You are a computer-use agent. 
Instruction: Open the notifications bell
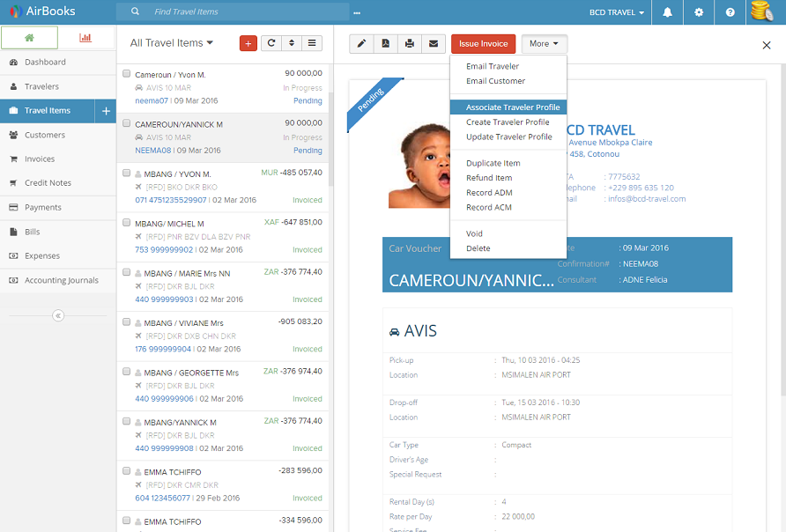pyautogui.click(x=667, y=12)
